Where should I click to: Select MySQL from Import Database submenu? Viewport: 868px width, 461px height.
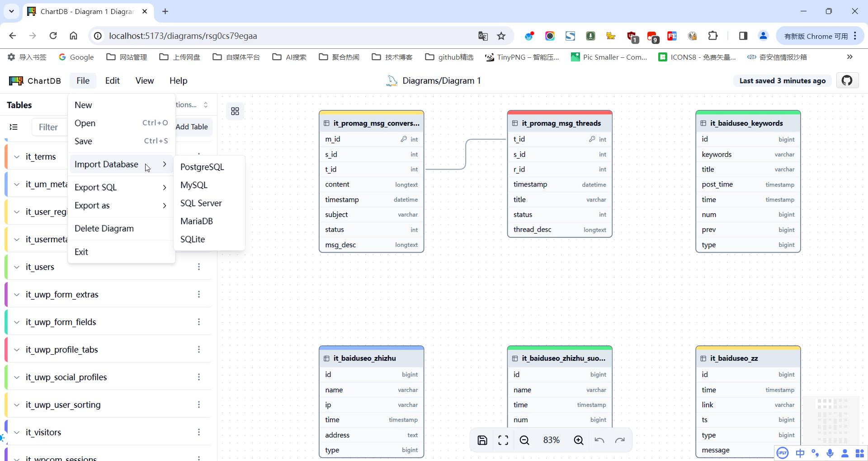(x=193, y=185)
